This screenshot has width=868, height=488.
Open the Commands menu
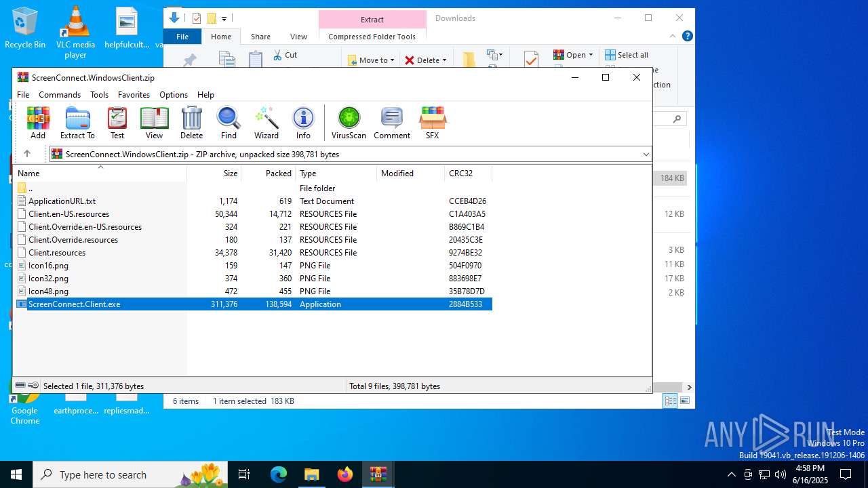tap(60, 95)
